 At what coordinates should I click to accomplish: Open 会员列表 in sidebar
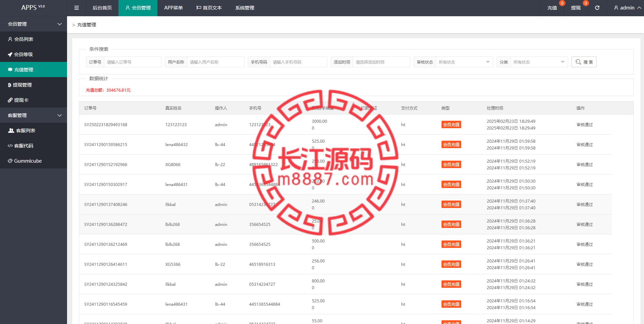coord(34,39)
